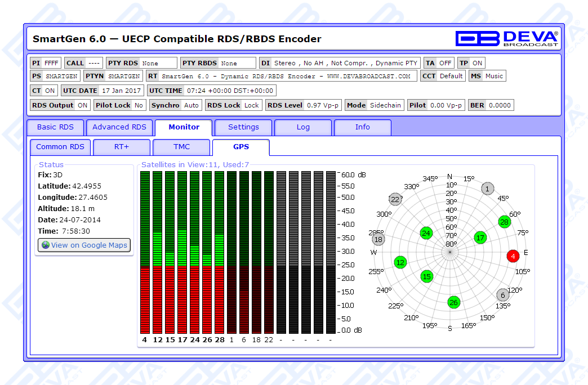Select green satellite 28 on polar chart
This screenshot has height=385, width=588.
[x=504, y=222]
